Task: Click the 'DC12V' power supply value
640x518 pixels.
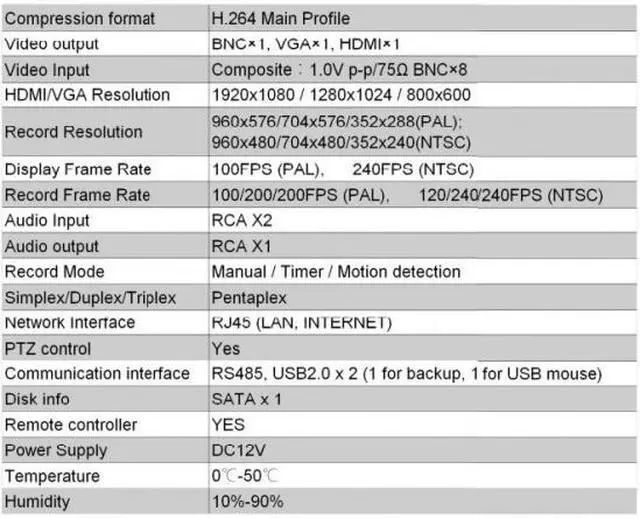Action: tap(238, 450)
